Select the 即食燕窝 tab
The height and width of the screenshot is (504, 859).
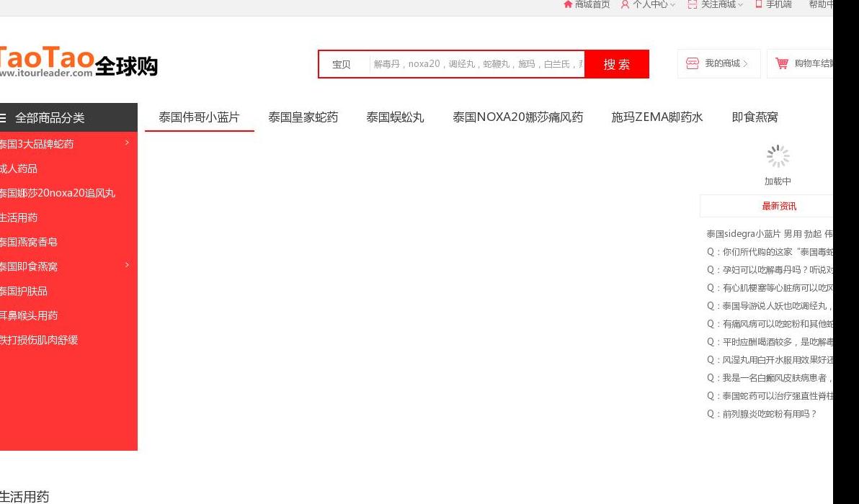pyautogui.click(x=755, y=117)
